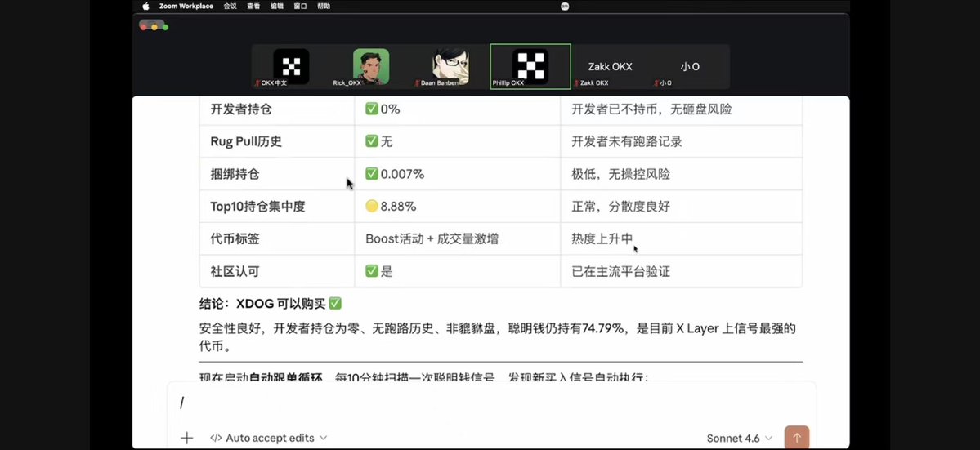This screenshot has height=450, width=980.
Task: Click the green check next to 0.007%
Action: point(372,174)
